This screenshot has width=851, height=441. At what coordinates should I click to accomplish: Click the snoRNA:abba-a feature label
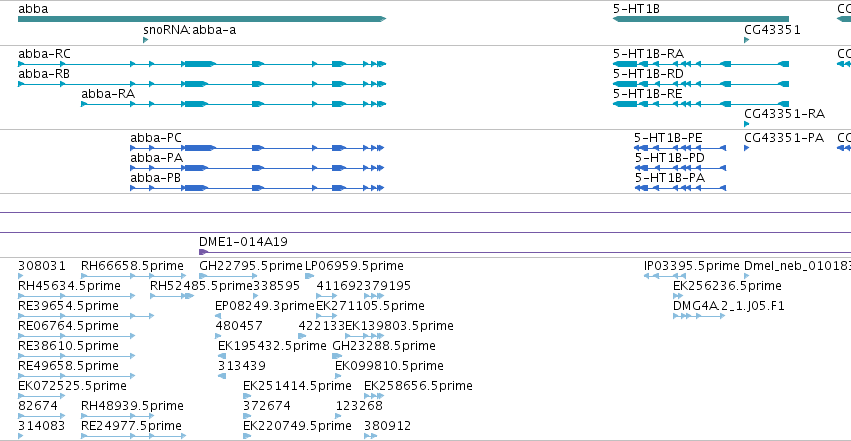tap(189, 30)
